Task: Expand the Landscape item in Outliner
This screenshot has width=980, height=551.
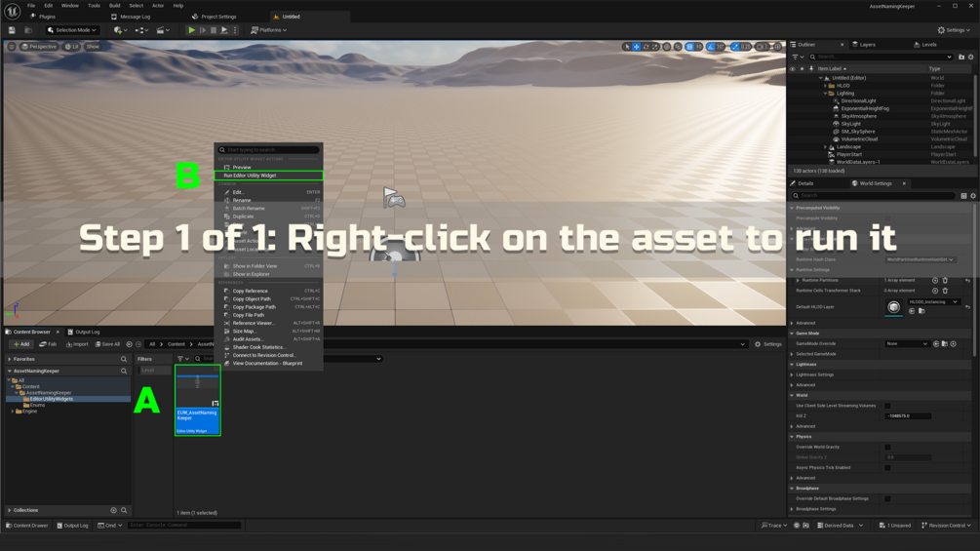Action: (826, 147)
